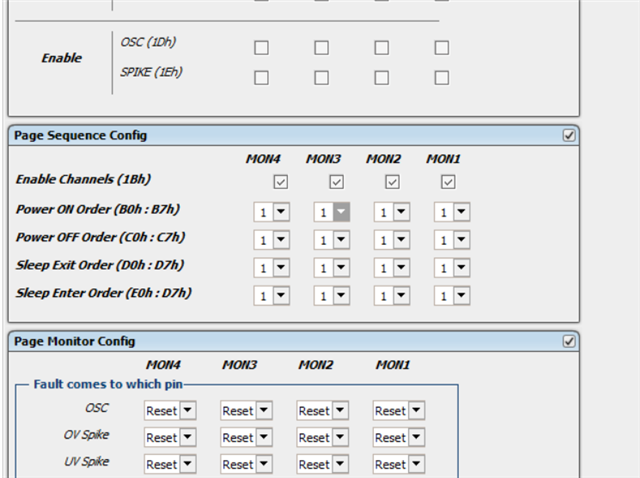
Task: Toggle the Page Sequence Config header checkbox
Action: [569, 136]
